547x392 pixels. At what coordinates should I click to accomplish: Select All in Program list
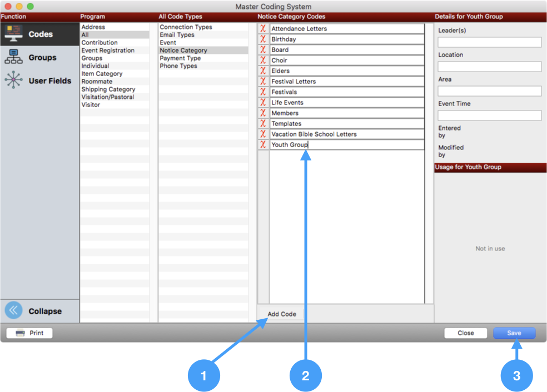115,35
